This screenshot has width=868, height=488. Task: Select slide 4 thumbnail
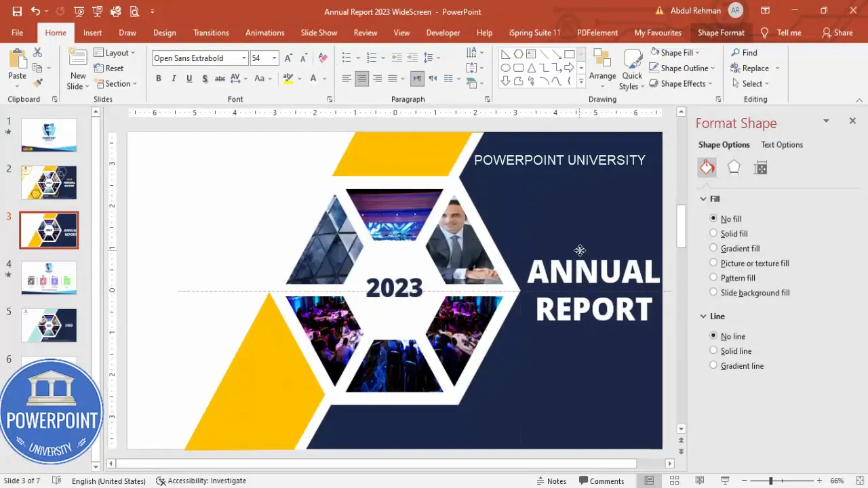[x=49, y=278]
